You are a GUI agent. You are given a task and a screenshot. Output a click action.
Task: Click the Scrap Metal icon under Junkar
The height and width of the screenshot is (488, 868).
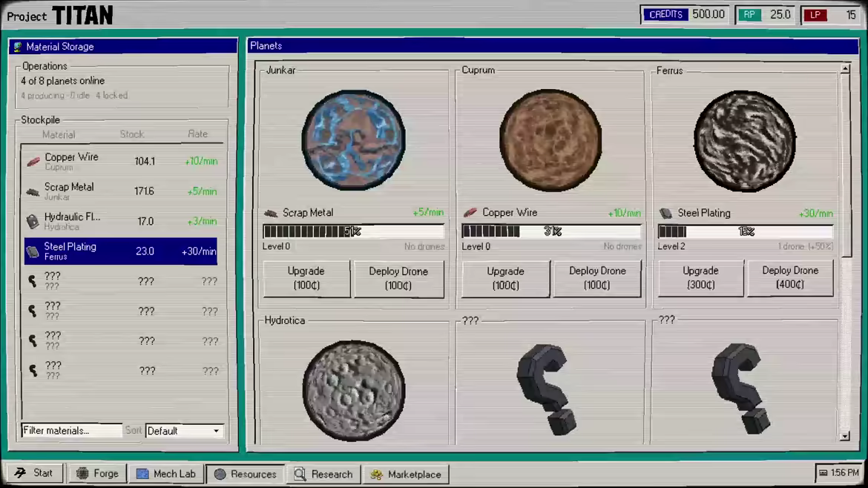click(271, 213)
